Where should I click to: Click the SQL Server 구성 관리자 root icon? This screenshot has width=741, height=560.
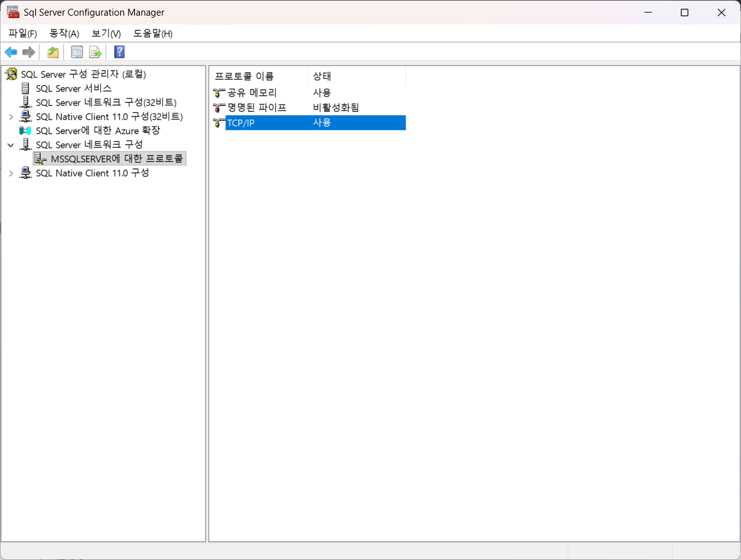tap(11, 74)
